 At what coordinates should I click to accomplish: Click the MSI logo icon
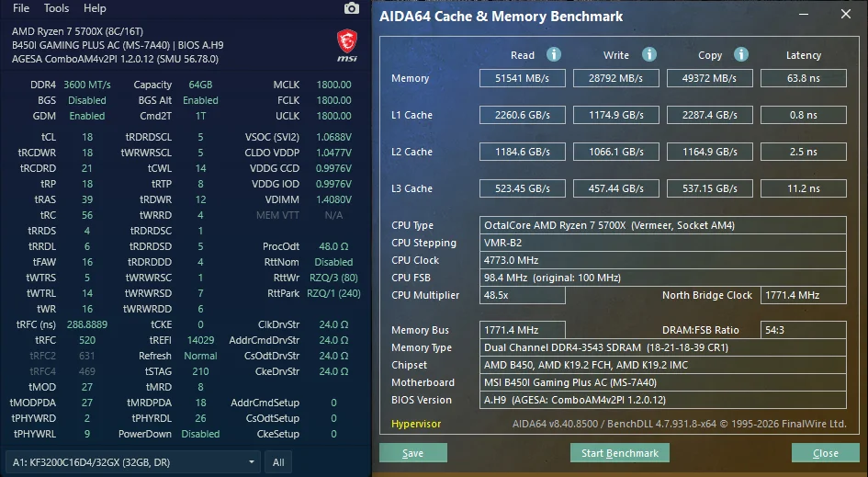tap(347, 45)
